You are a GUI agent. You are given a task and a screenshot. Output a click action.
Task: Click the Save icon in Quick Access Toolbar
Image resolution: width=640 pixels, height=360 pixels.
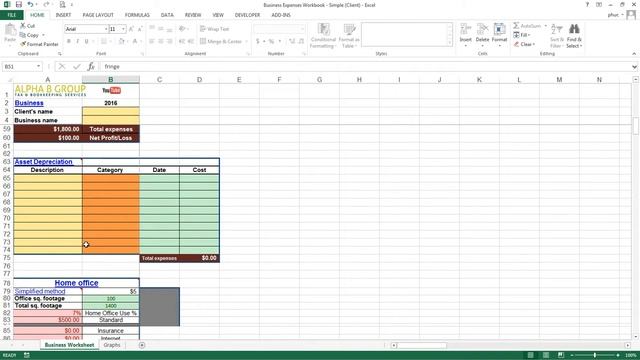point(19,4)
